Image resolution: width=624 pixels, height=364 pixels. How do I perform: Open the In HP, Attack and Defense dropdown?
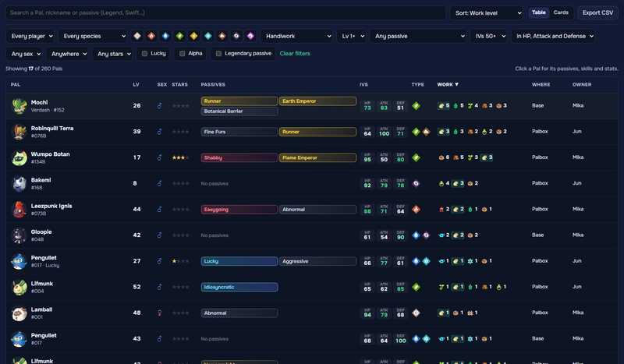coord(555,36)
